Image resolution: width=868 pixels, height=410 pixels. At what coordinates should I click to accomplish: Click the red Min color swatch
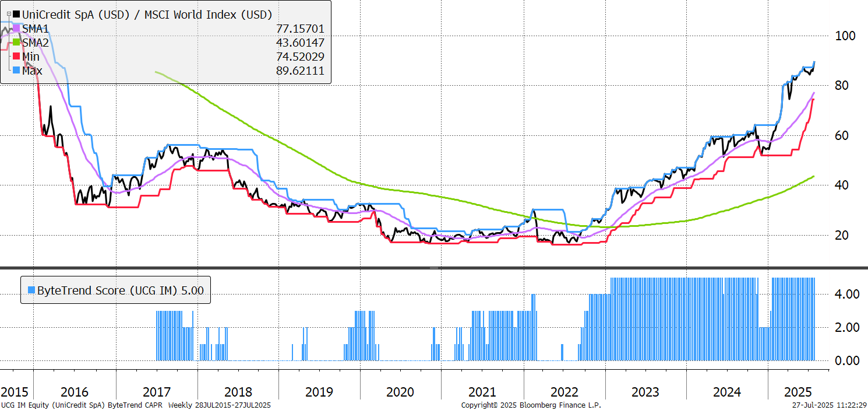16,56
